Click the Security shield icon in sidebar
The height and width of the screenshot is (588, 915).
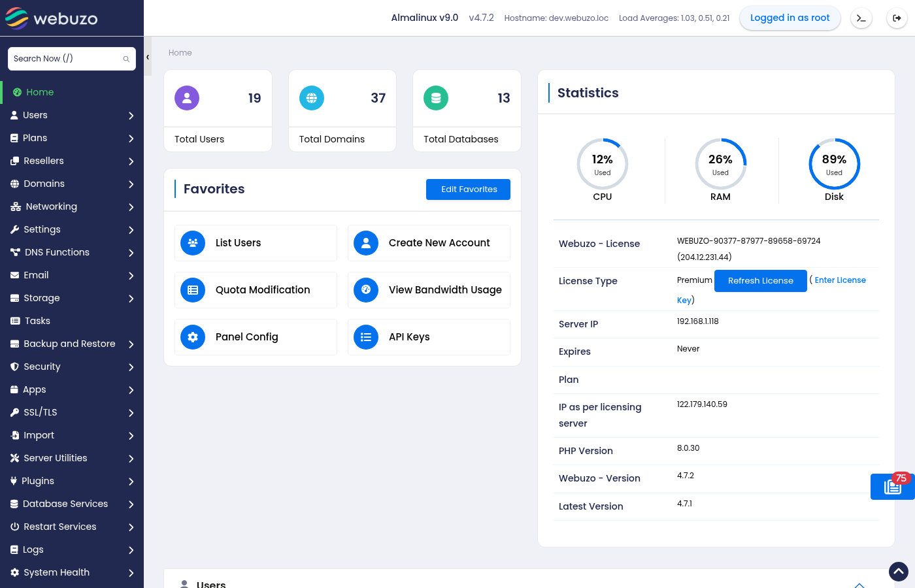[x=14, y=367]
